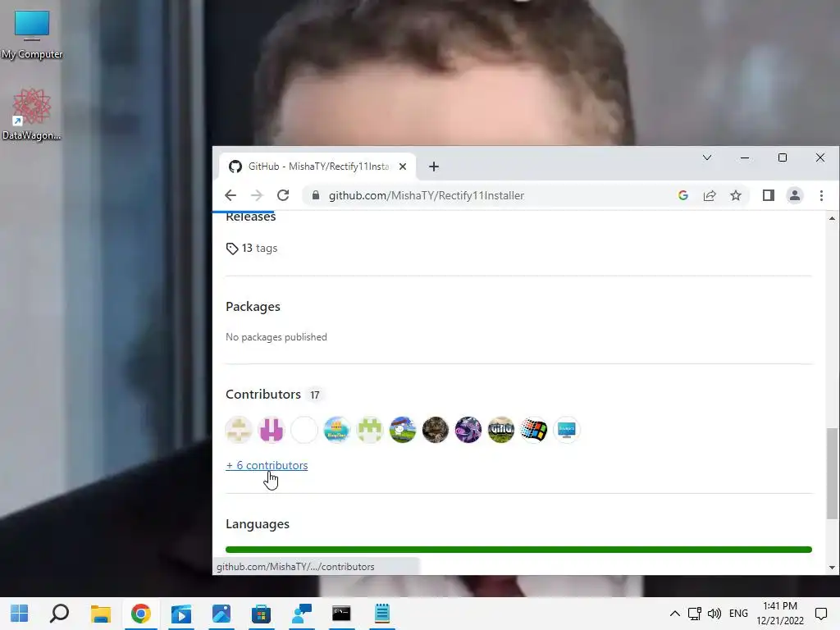This screenshot has width=840, height=630.
Task: Select the My Computer desktop icon
Action: click(32, 34)
